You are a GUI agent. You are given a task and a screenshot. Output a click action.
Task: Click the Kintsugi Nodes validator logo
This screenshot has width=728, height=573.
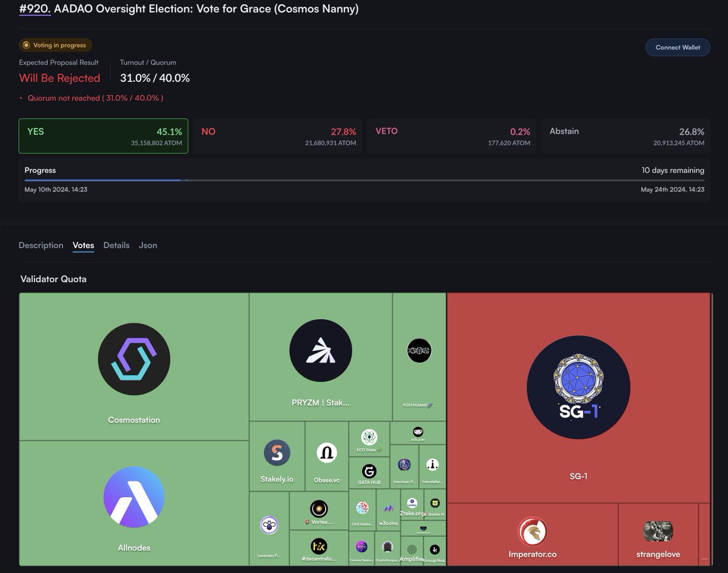click(x=435, y=549)
